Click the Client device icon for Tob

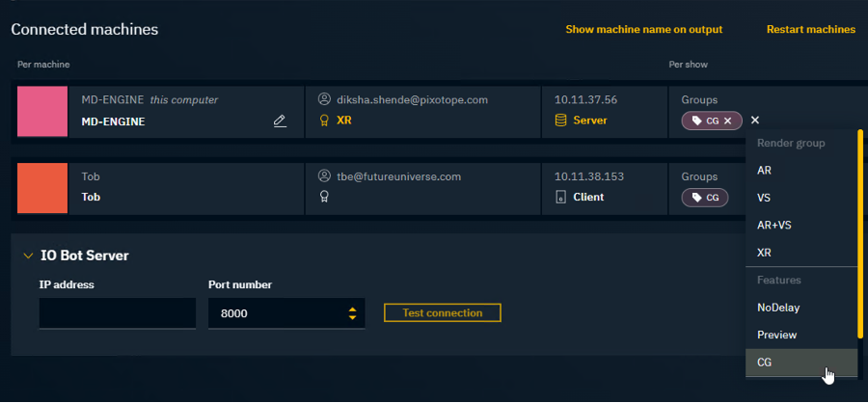coord(561,197)
